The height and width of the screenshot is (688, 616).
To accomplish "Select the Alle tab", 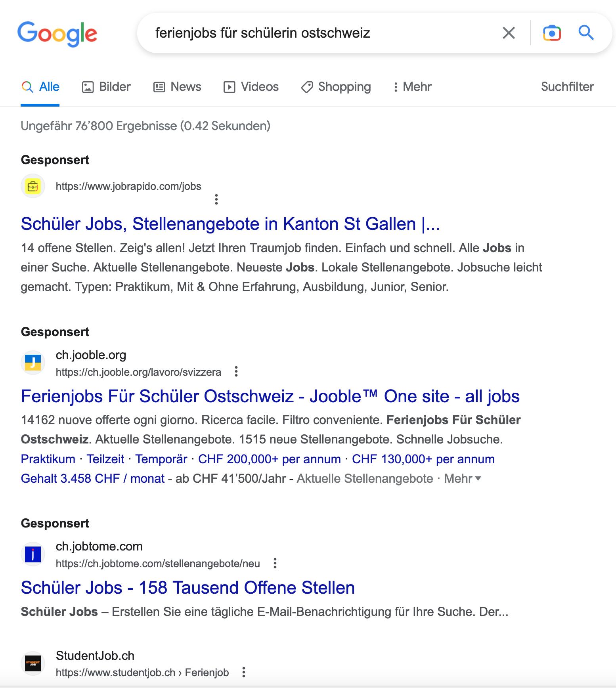I will coord(40,87).
